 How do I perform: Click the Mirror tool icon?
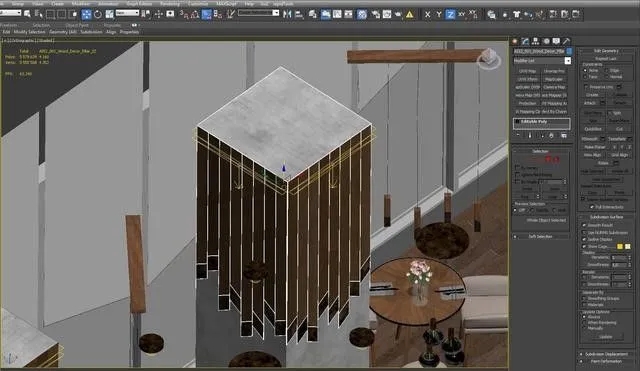pyautogui.click(x=287, y=15)
